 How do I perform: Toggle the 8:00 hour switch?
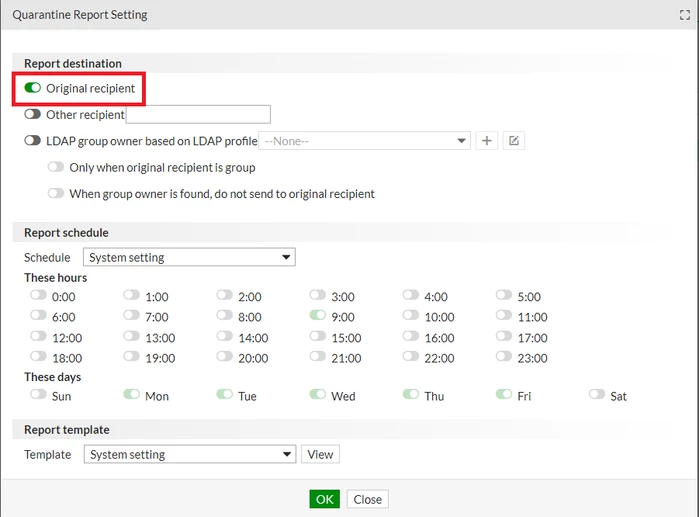(225, 315)
